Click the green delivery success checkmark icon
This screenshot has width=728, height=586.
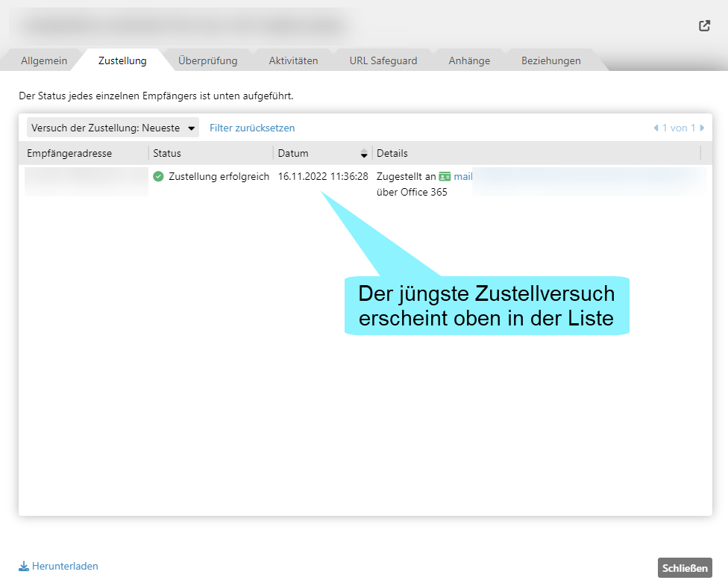coord(158,177)
